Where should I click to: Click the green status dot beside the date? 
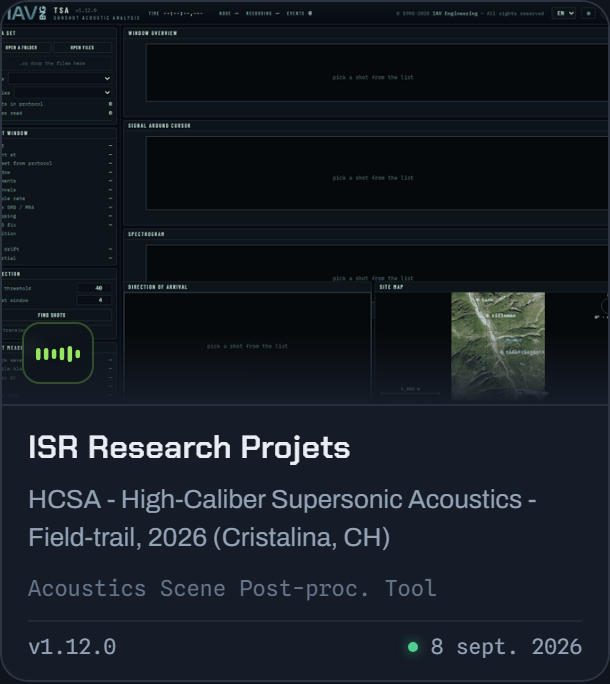pyautogui.click(x=412, y=647)
